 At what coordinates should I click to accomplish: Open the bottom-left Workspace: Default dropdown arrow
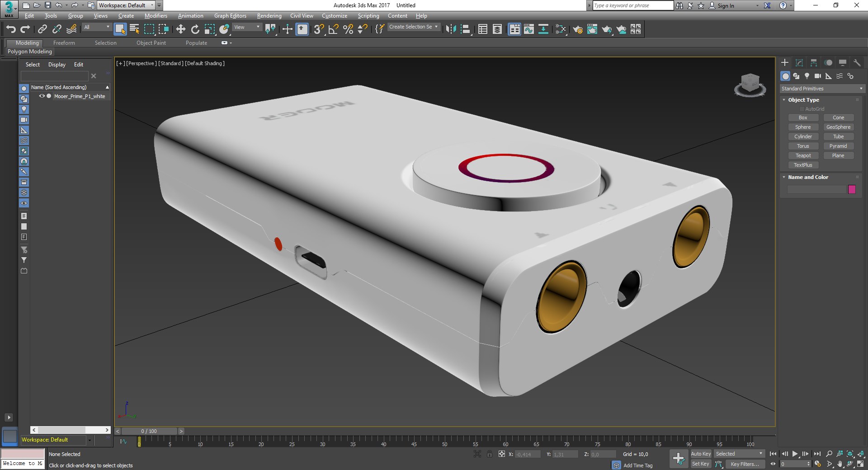pos(90,440)
